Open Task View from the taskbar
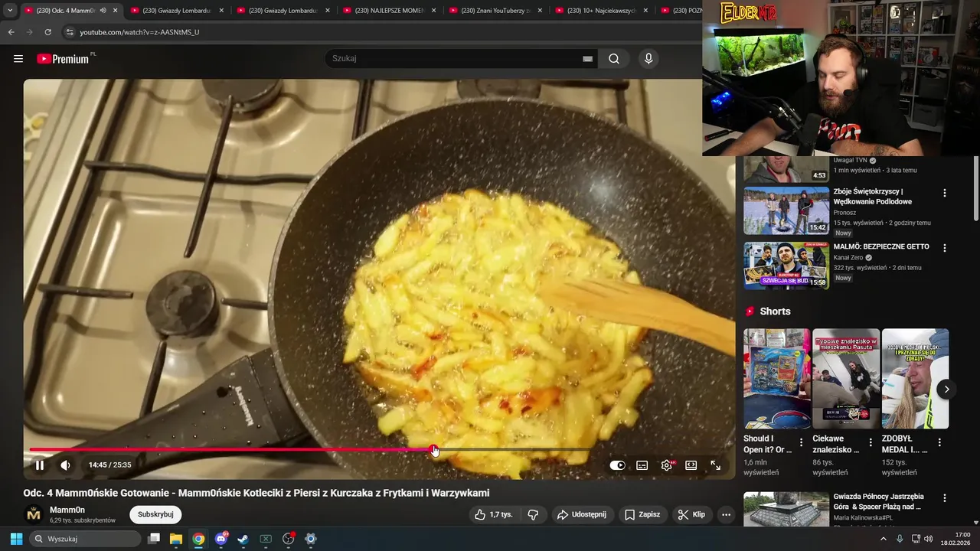This screenshot has width=980, height=551. click(x=154, y=539)
